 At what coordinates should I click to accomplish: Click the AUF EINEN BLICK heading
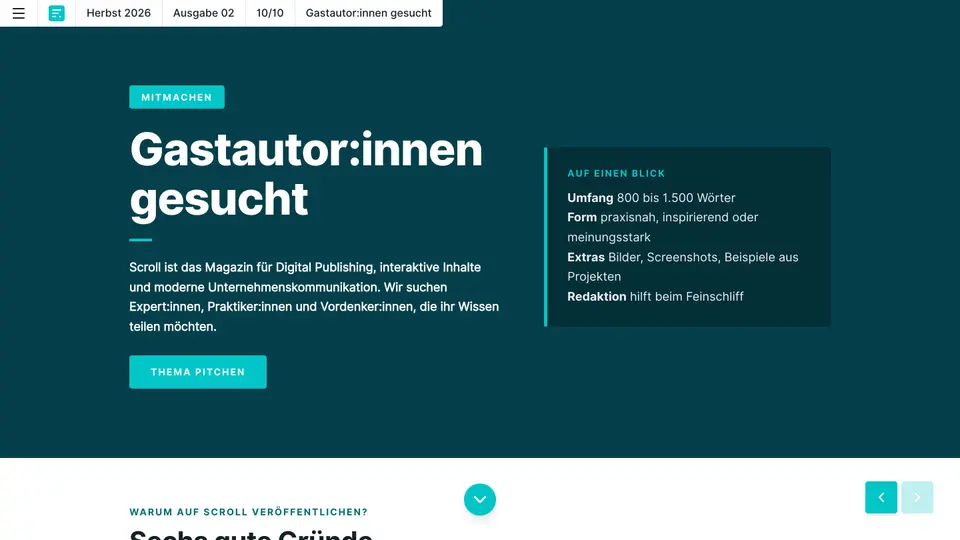click(616, 173)
